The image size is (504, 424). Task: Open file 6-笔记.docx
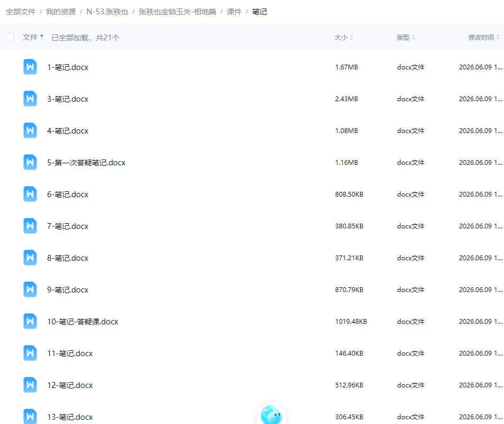click(x=68, y=195)
